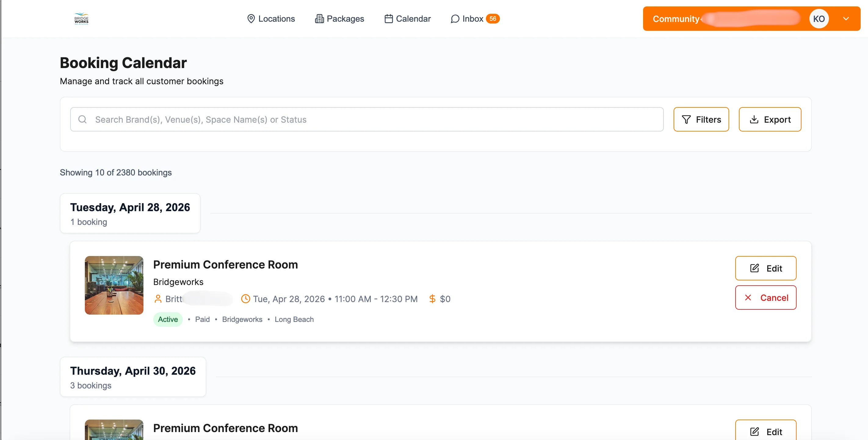Click the '1 booking' count text
The image size is (868, 440).
coord(89,222)
